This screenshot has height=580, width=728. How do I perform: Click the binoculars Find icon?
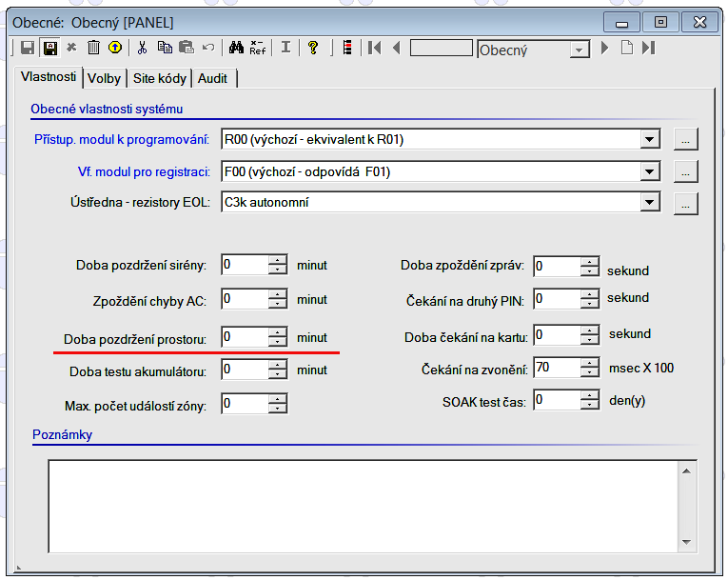click(x=237, y=48)
